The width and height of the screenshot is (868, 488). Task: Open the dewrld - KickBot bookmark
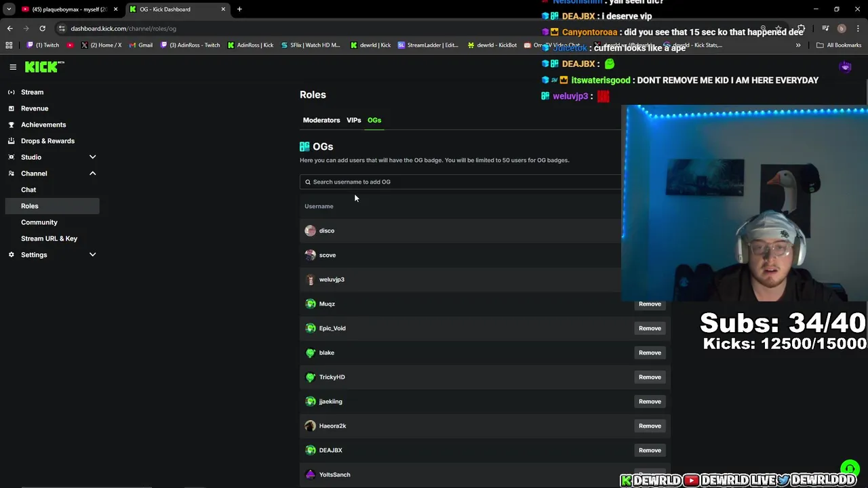pos(492,45)
